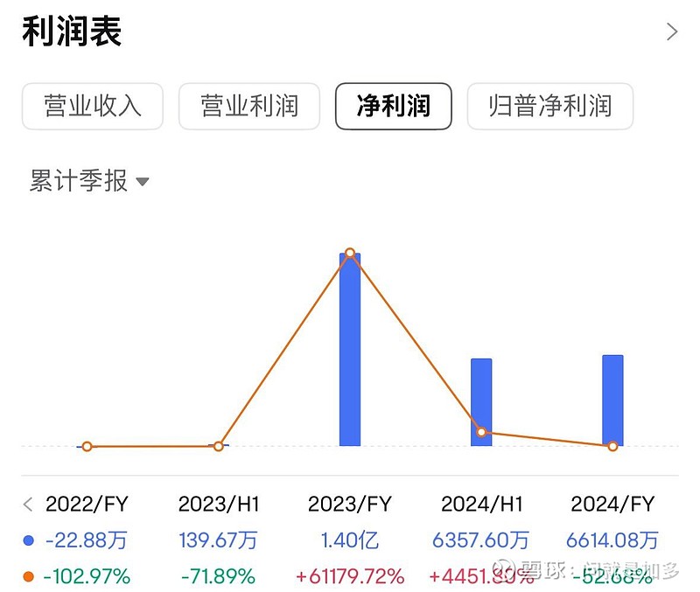Image resolution: width=700 pixels, height=592 pixels.
Task: Switch to the 归普净利润 tab
Action: 550,106
